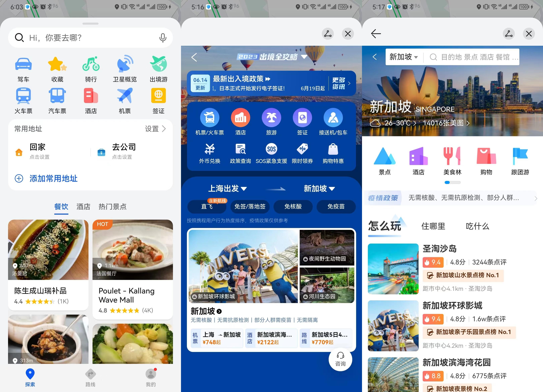Open 签证 visa icon on home screen
Screen dimensions: 543x392
point(159,95)
